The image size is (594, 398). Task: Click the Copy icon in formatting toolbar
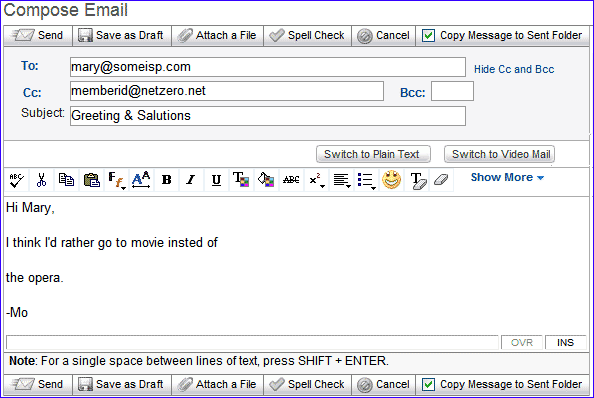pos(66,180)
